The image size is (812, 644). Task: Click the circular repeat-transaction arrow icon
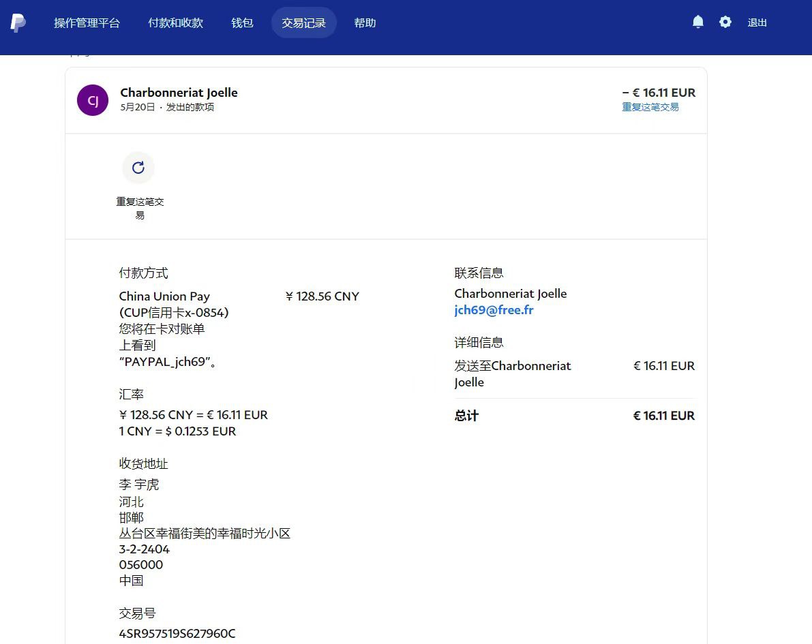click(138, 168)
